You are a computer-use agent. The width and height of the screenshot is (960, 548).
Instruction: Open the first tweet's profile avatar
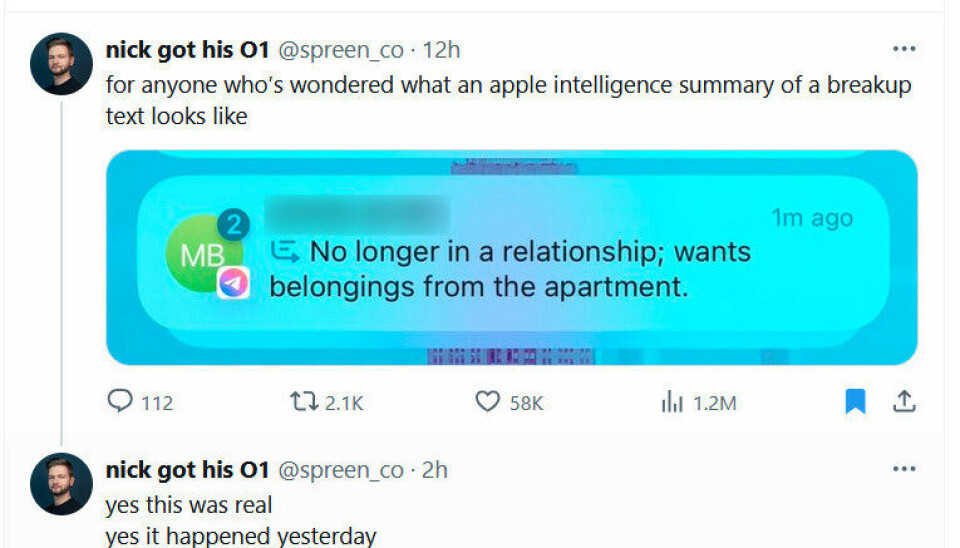coord(61,64)
